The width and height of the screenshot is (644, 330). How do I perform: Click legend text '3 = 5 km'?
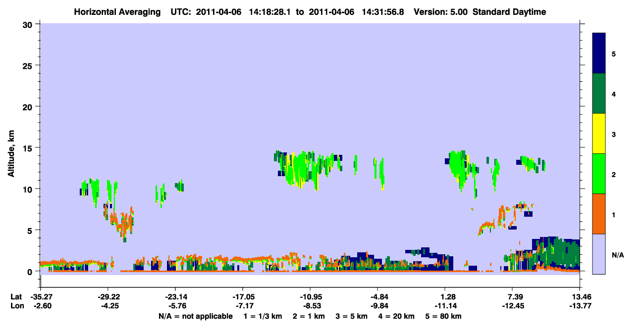[352, 316]
